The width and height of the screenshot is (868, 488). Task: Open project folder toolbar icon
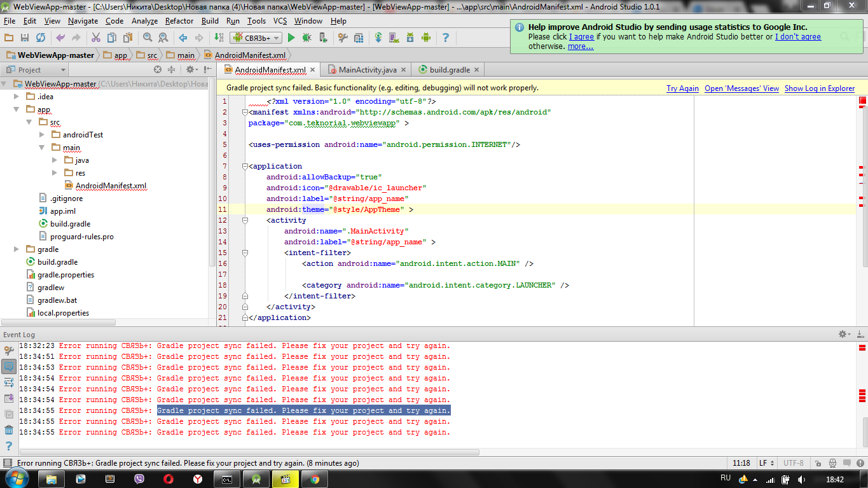click(9, 38)
